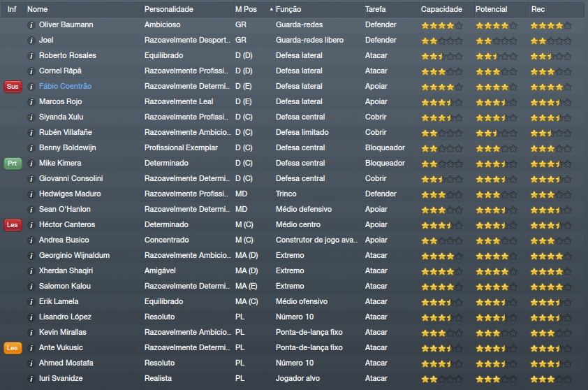The height and width of the screenshot is (390, 588).
Task: Click Ante Vukusic's orange Les injury badge
Action: (x=13, y=347)
